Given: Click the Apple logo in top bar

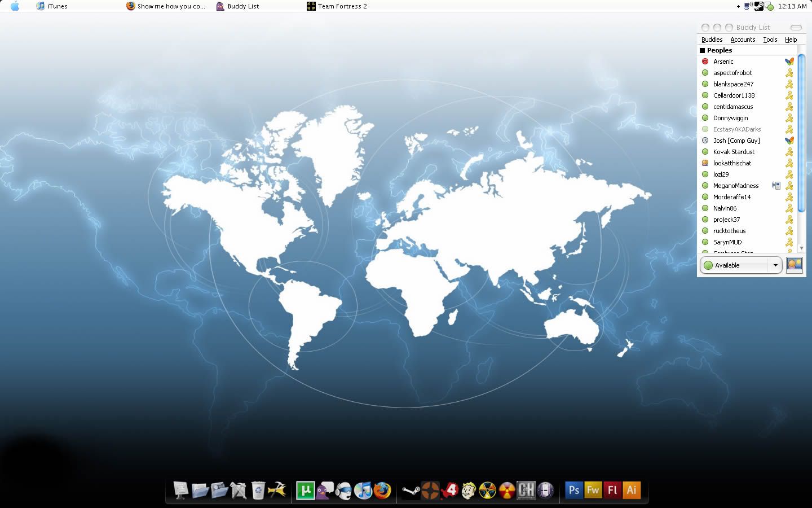Looking at the screenshot, I should click(15, 6).
